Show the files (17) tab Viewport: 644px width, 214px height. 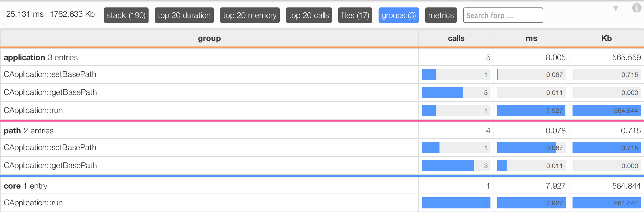(355, 15)
